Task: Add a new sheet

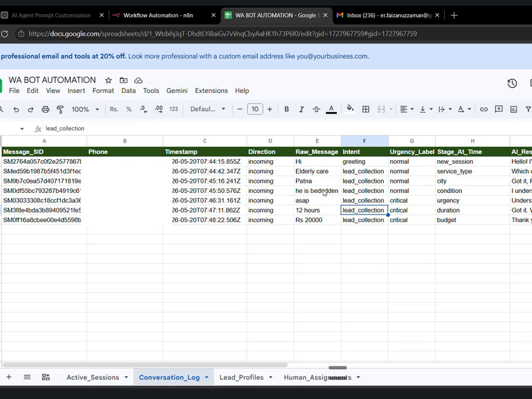Action: [x=9, y=377]
